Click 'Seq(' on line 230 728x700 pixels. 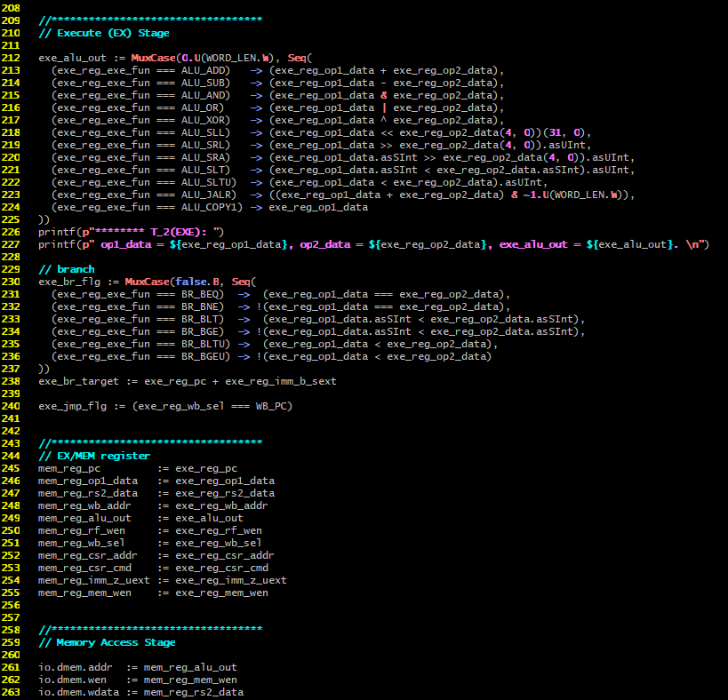(x=244, y=282)
